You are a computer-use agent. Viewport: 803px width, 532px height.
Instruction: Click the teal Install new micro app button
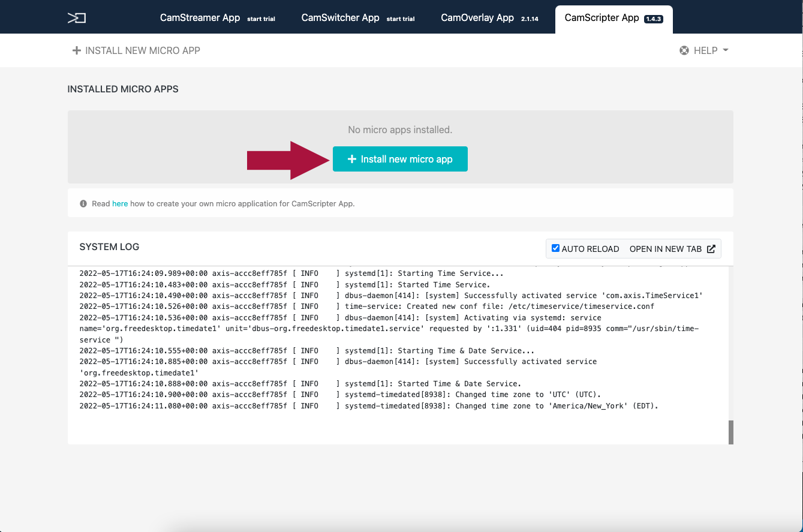(400, 160)
